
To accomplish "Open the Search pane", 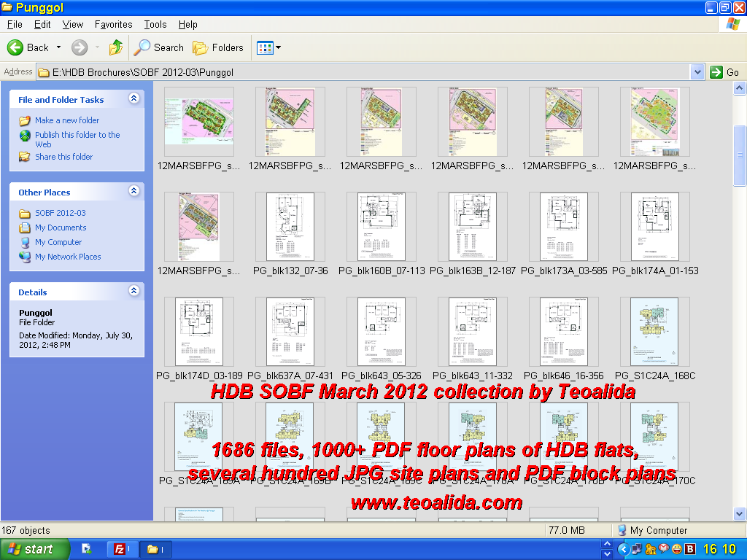I will tap(158, 47).
